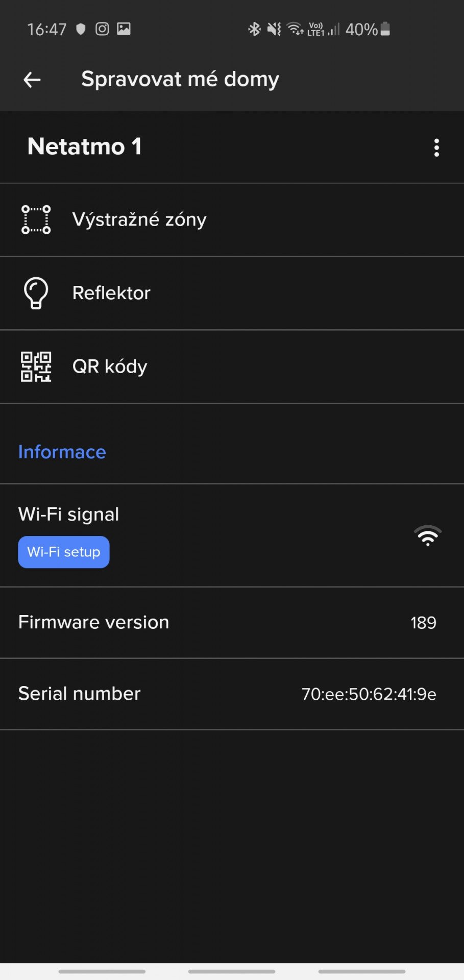Tap the Informace section header

(x=62, y=452)
